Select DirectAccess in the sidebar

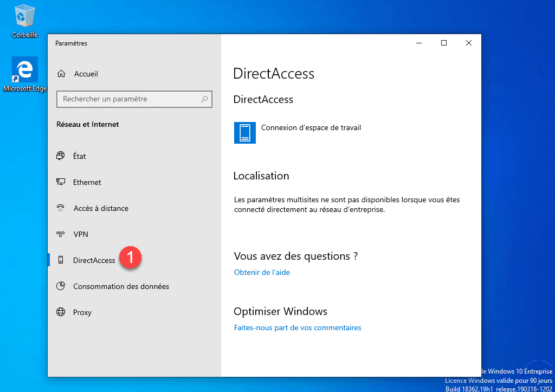93,260
